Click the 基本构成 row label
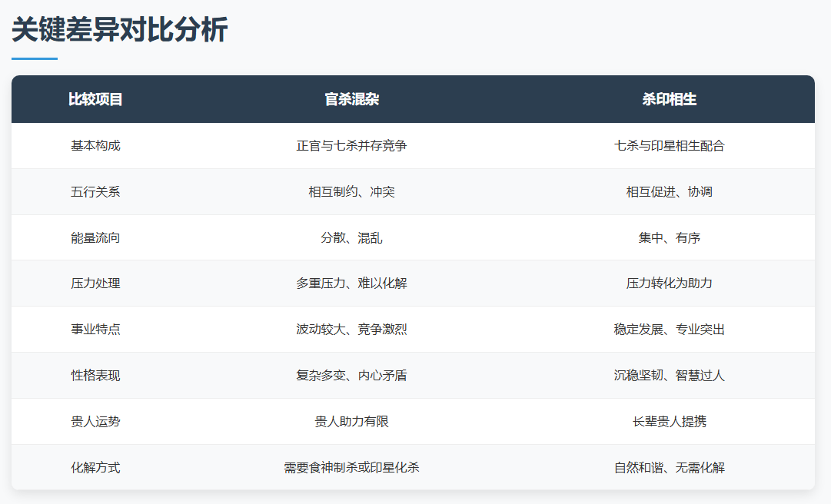The image size is (831, 504). point(95,146)
